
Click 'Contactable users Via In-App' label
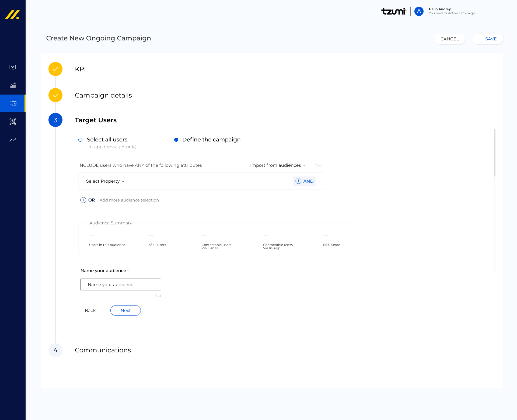(x=278, y=247)
